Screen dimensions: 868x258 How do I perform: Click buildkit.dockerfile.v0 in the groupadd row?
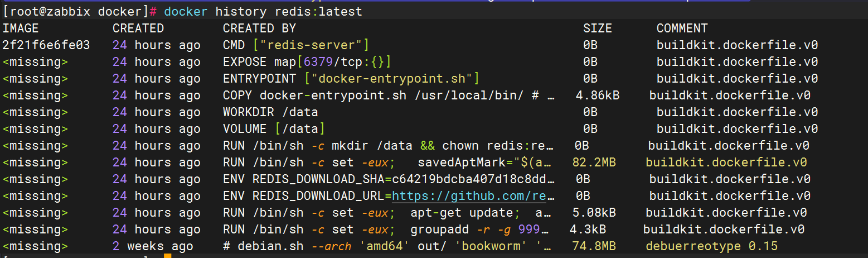724,230
